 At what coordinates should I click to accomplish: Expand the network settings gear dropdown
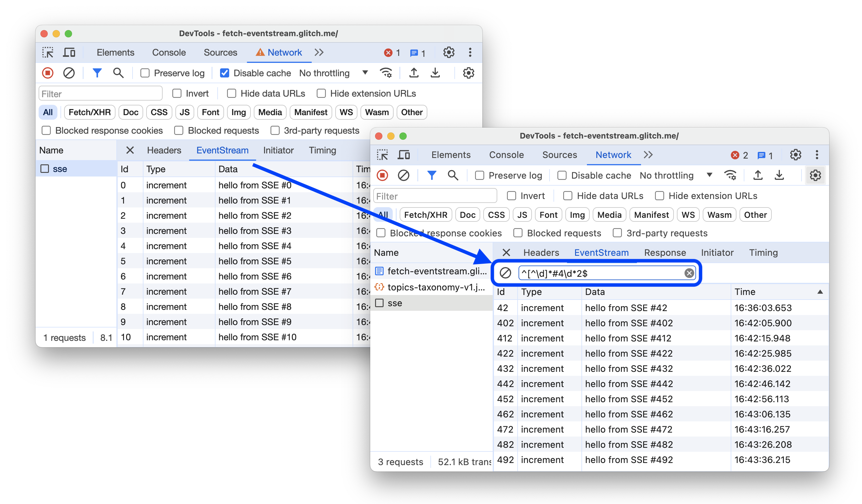click(815, 176)
